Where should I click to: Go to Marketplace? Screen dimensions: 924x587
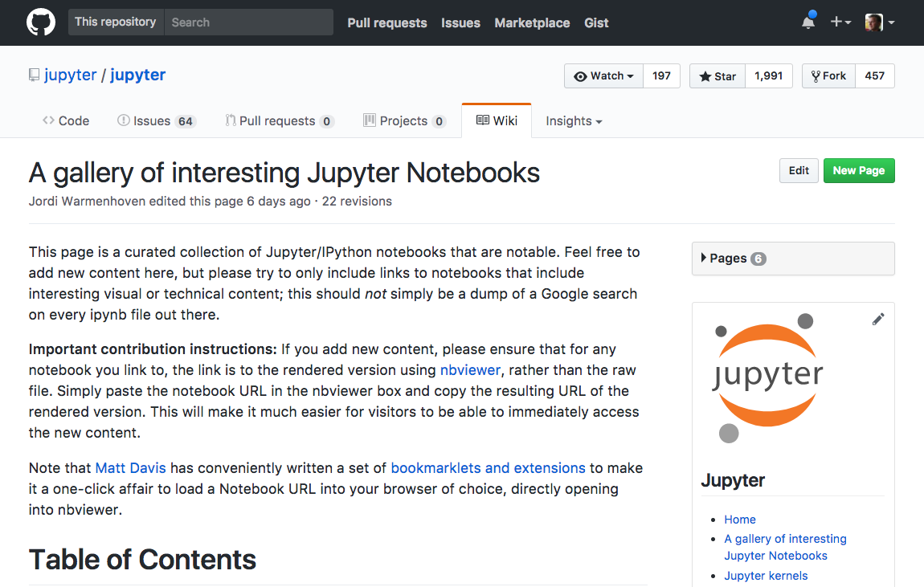[x=532, y=23]
